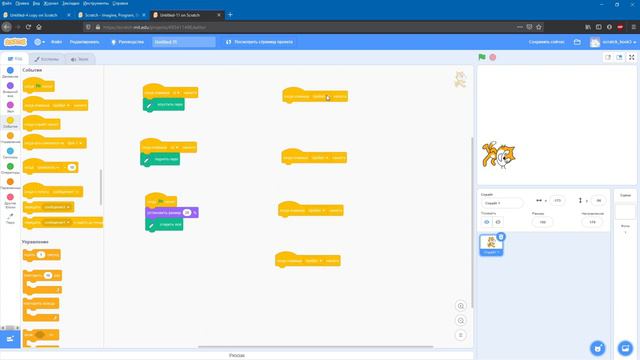Image resolution: width=640 pixels, height=360 pixels.
Task: Bookmark this page with the star icon
Action: [x=539, y=27]
